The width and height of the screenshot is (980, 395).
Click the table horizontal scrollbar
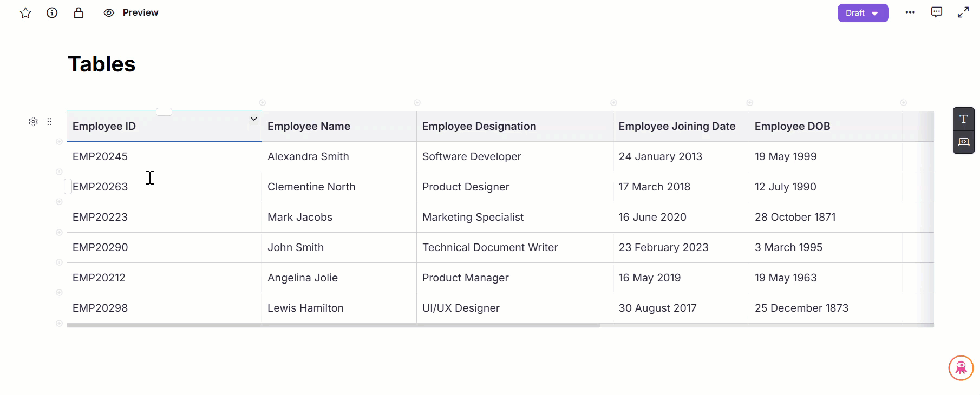333,325
